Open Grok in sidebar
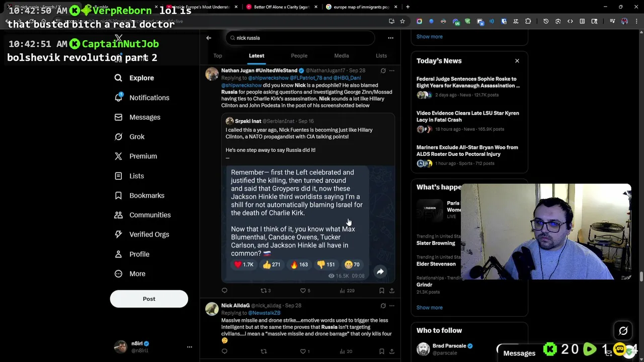The image size is (644, 362). pos(129,137)
